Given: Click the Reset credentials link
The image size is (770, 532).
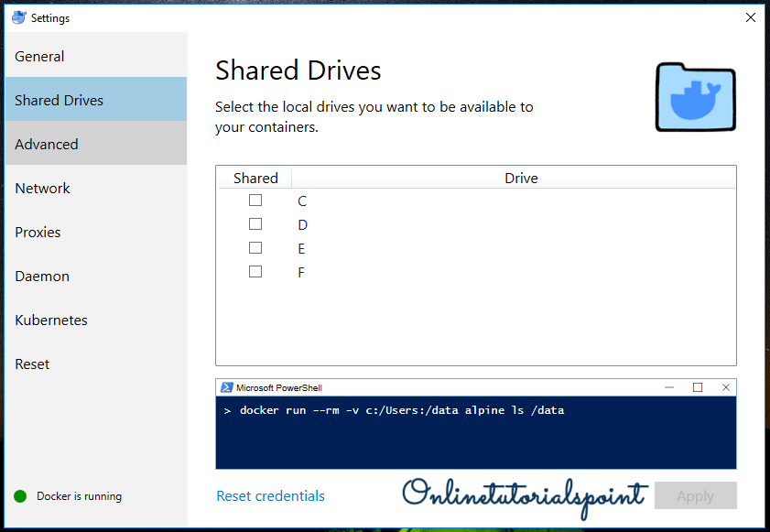Looking at the screenshot, I should (x=270, y=496).
